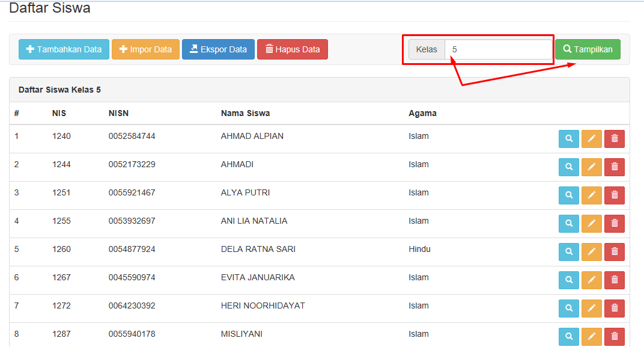Click NIS value 1251
644x347 pixels.
click(x=61, y=192)
